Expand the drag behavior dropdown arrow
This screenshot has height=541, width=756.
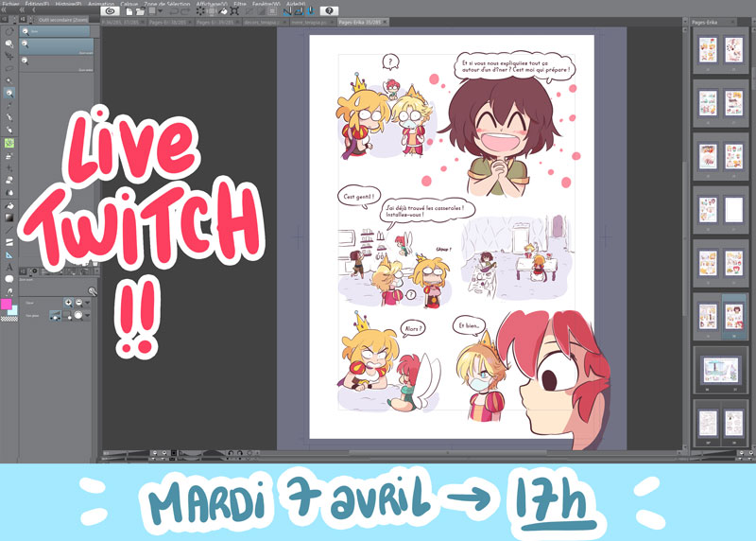[88, 316]
